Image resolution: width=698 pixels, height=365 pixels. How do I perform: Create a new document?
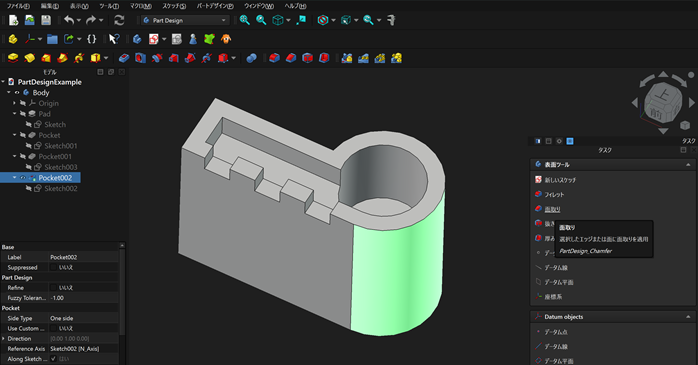[x=13, y=20]
